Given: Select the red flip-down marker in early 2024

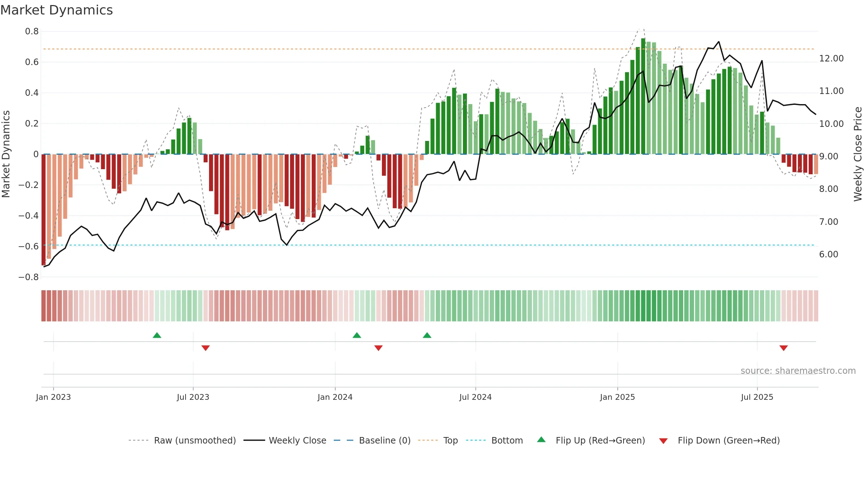Looking at the screenshot, I should (x=378, y=348).
